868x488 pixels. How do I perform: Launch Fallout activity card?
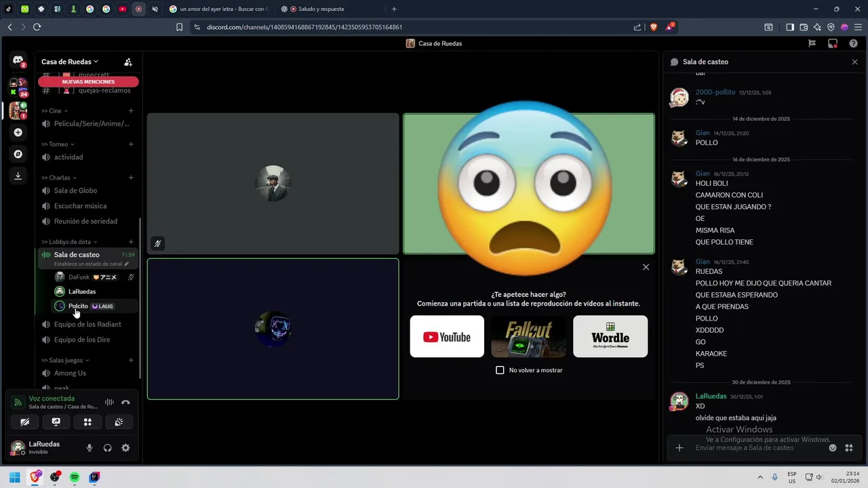click(x=528, y=336)
